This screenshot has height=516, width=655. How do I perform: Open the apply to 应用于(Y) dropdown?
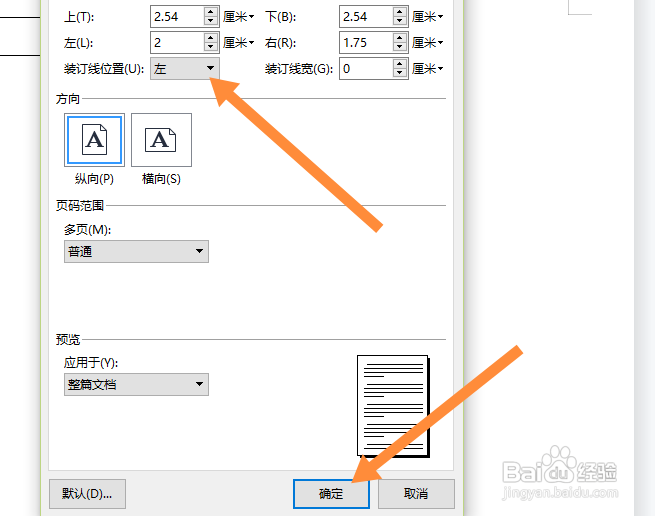[136, 384]
